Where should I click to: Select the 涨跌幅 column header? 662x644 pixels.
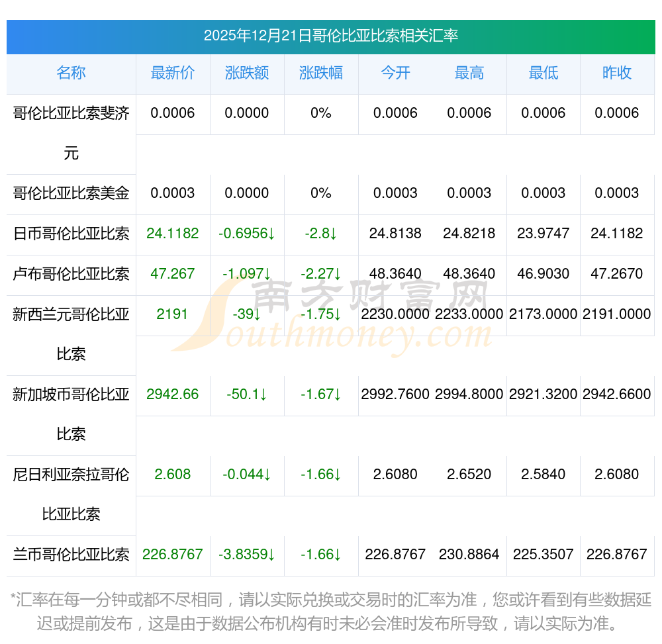point(321,73)
